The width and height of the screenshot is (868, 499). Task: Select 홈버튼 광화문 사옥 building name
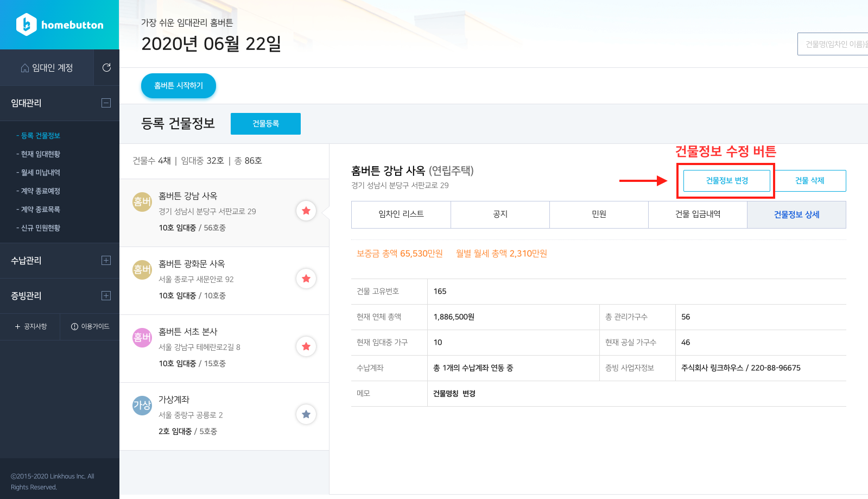192,264
